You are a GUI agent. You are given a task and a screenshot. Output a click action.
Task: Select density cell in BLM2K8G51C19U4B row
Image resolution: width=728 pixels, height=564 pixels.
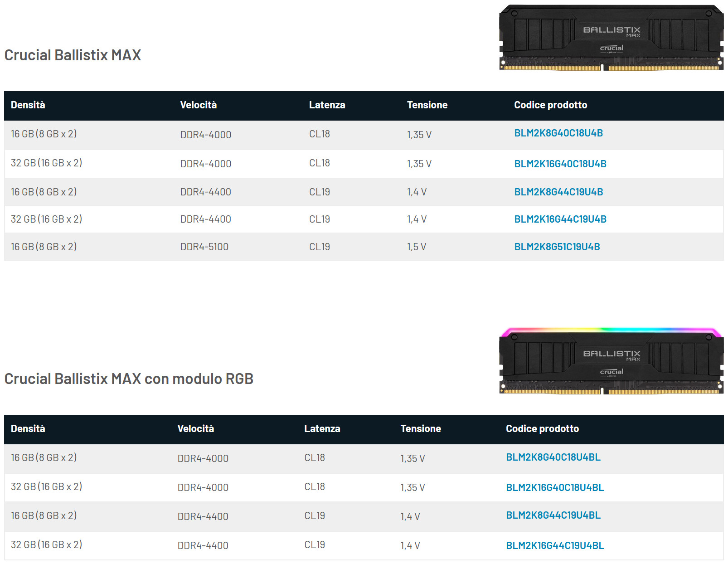(44, 247)
